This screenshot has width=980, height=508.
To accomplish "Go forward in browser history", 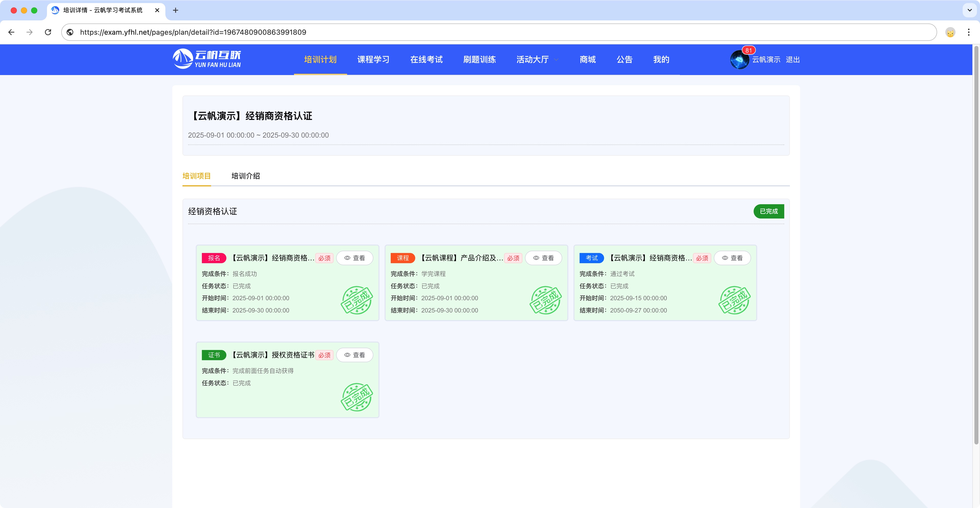I will 29,32.
